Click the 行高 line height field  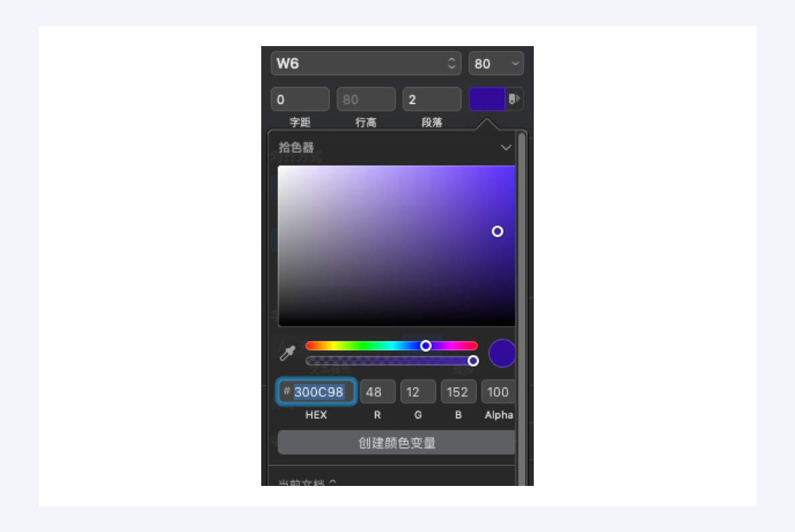pos(366,99)
